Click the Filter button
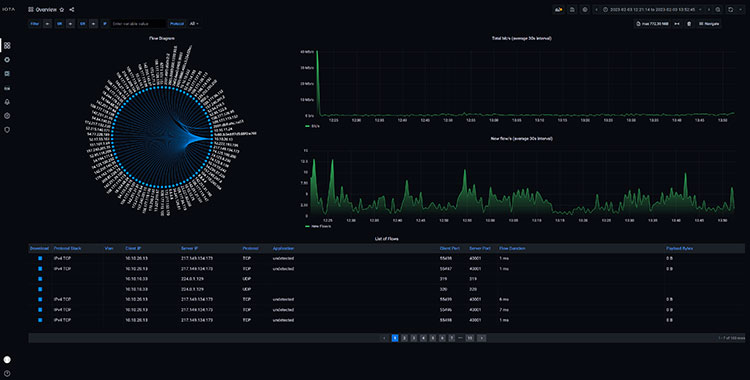The height and width of the screenshot is (380, 750). coord(34,23)
